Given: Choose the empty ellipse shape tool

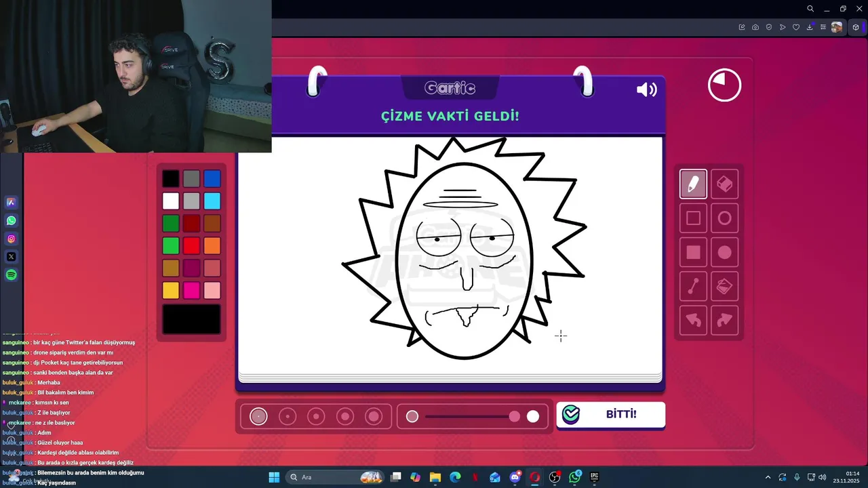Looking at the screenshot, I should pos(724,218).
